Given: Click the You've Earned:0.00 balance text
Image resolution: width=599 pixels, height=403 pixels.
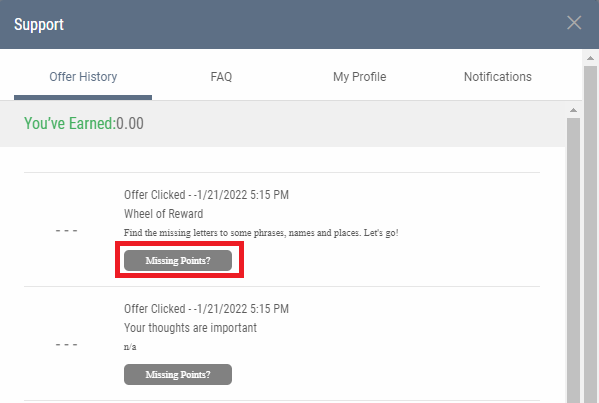Looking at the screenshot, I should tap(84, 124).
